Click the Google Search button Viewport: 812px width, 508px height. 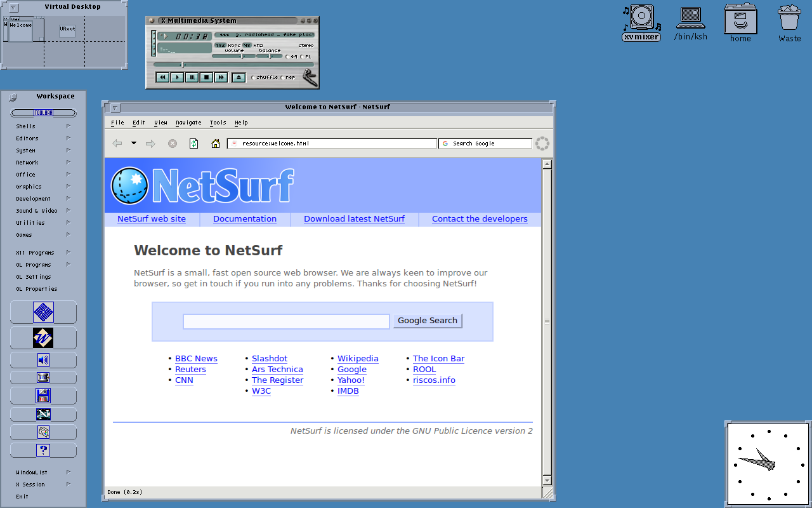(x=428, y=321)
